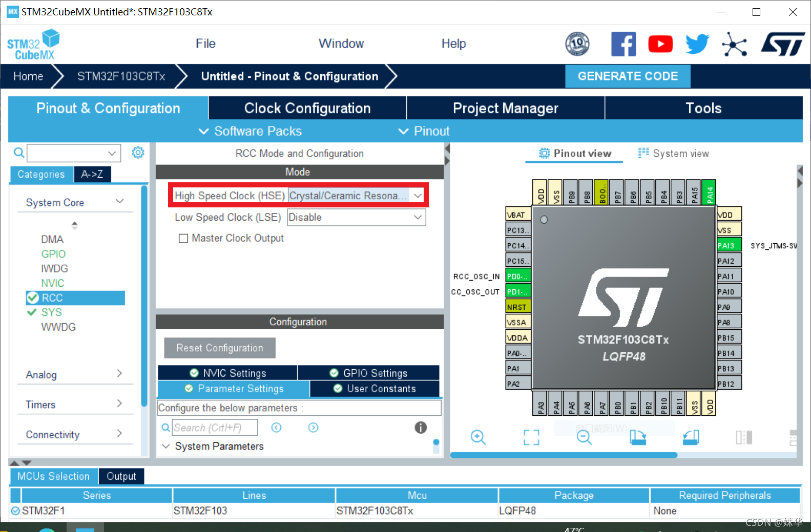Zoom in on the pinout chip view

pyautogui.click(x=478, y=437)
